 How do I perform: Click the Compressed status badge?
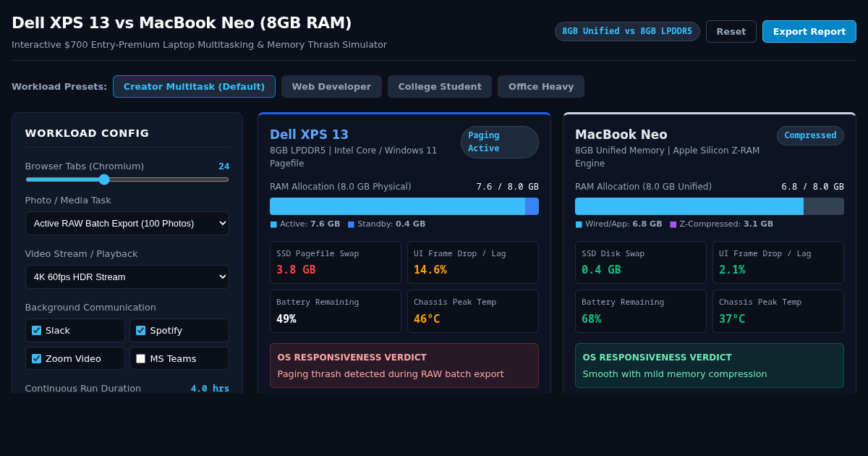coord(810,135)
